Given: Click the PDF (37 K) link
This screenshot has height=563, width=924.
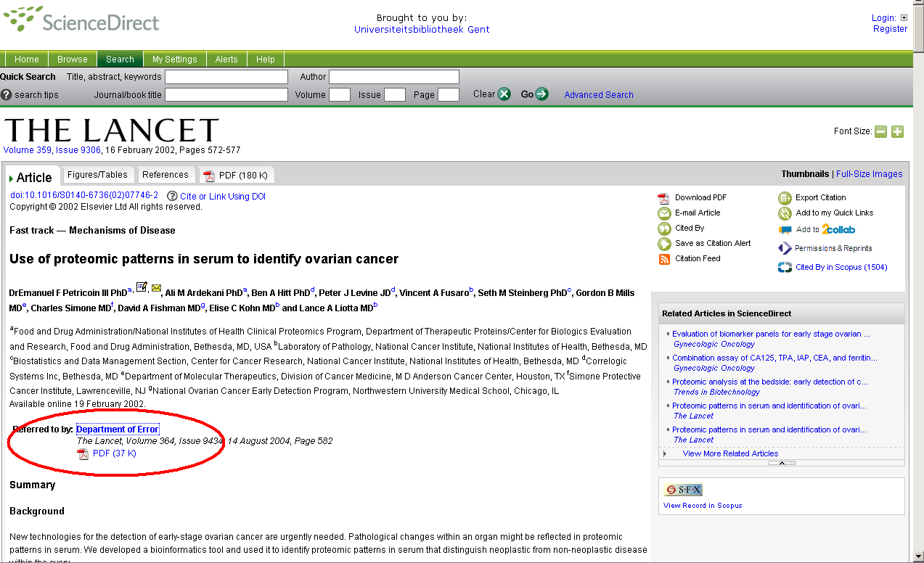Looking at the screenshot, I should (115, 453).
